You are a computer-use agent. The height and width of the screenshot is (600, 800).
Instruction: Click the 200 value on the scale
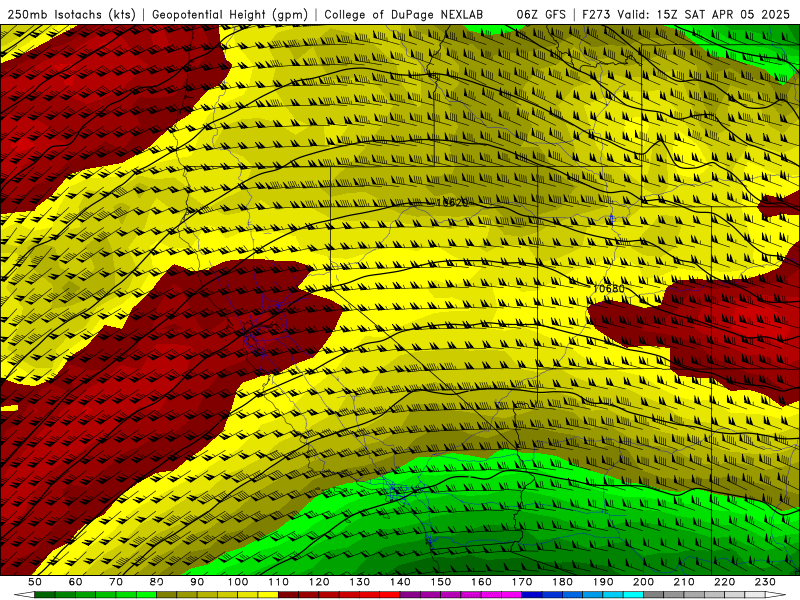(643, 582)
